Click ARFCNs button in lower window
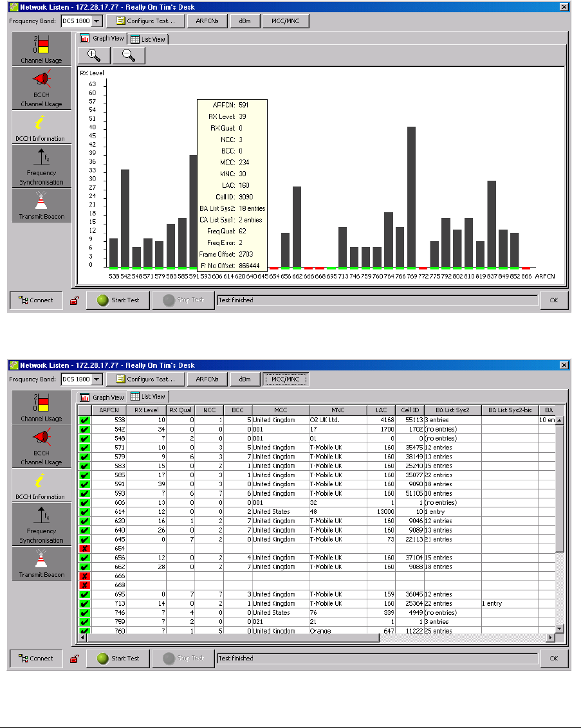The image size is (581, 728). pos(207,379)
